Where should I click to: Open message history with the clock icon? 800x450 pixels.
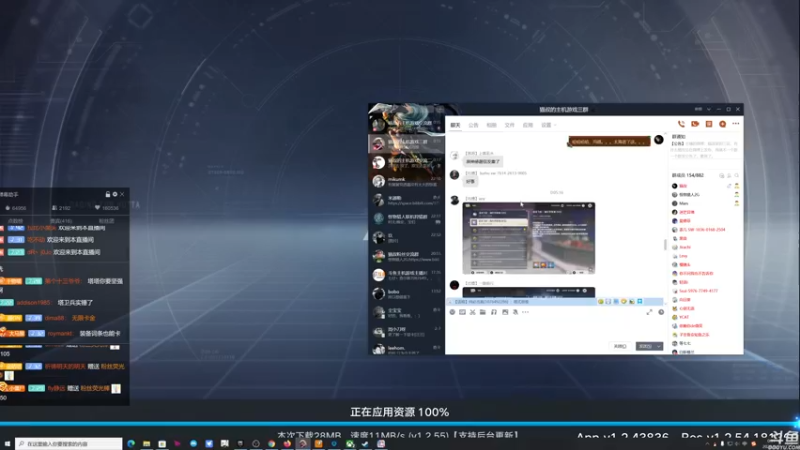(661, 312)
